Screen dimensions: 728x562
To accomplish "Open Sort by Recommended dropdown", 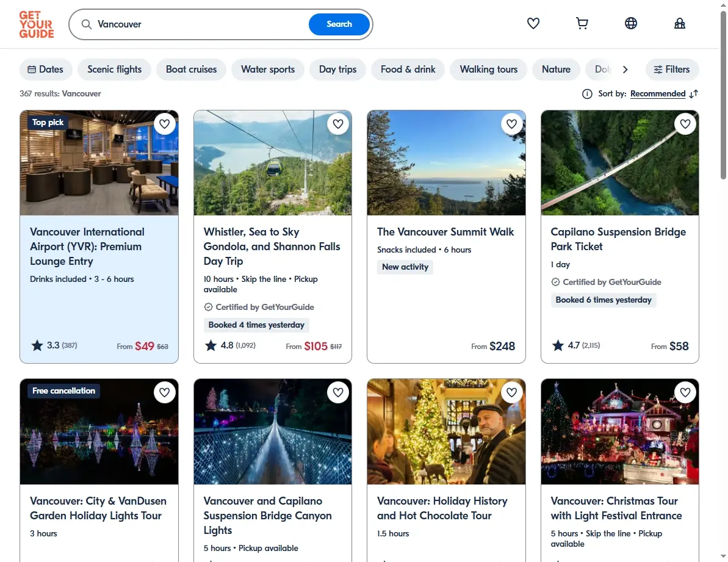I will (657, 94).
